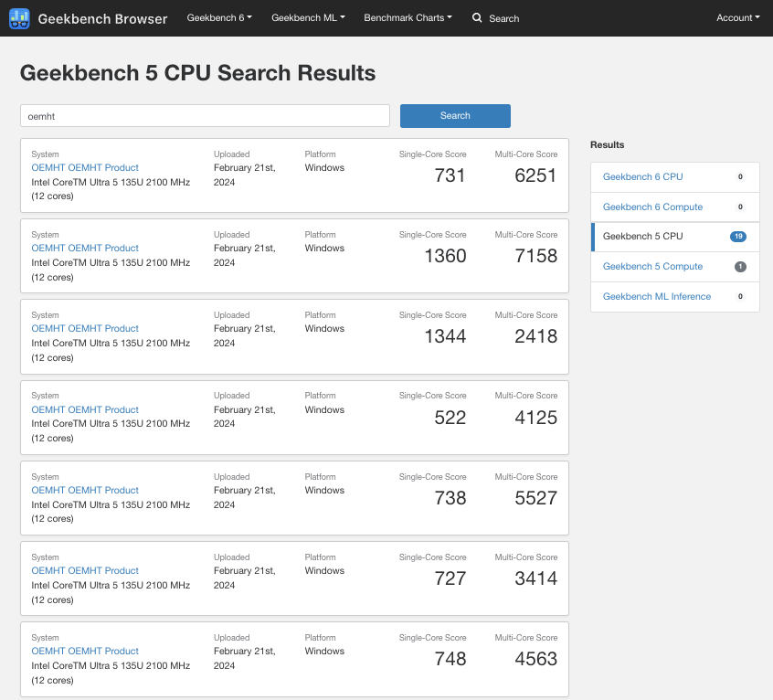773x700 pixels.
Task: Click the Results sidebar heading
Action: click(x=608, y=145)
